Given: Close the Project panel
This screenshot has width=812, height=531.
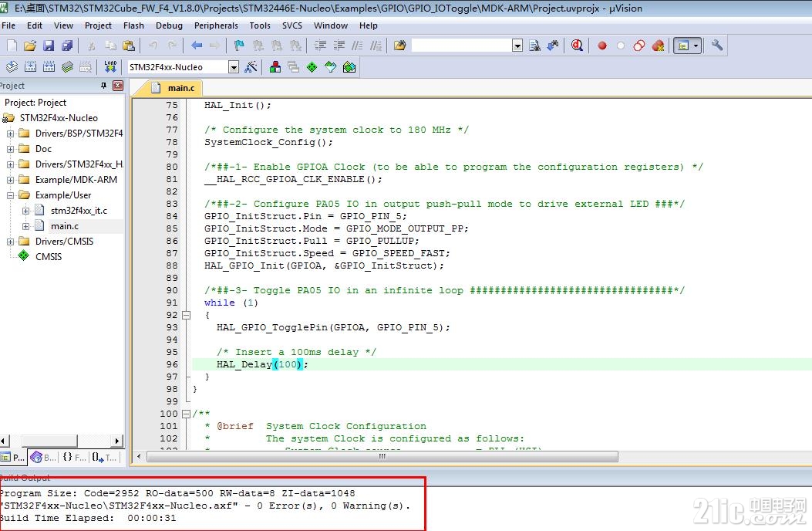Looking at the screenshot, I should 118,86.
